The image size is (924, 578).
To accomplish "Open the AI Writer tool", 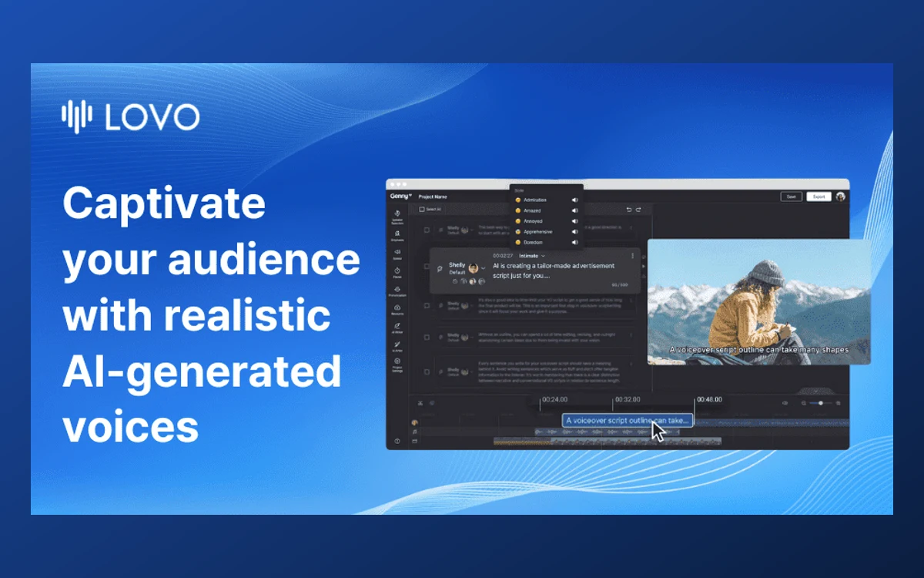I will pos(397,328).
